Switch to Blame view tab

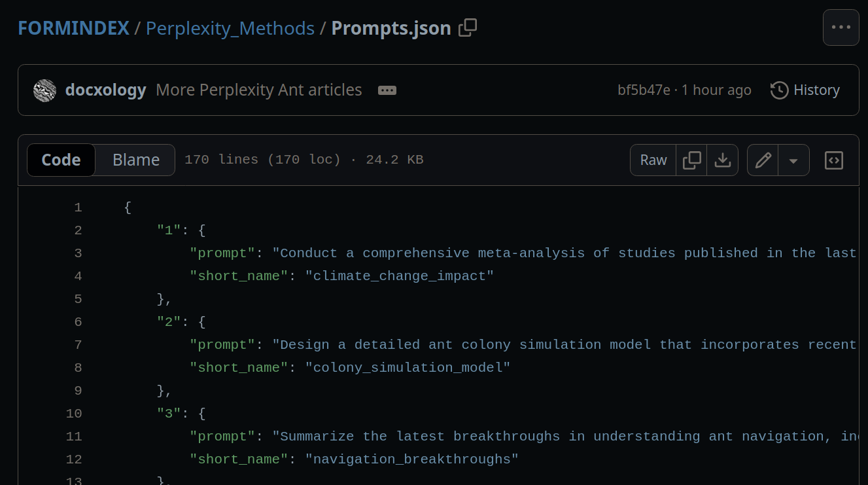tap(136, 160)
